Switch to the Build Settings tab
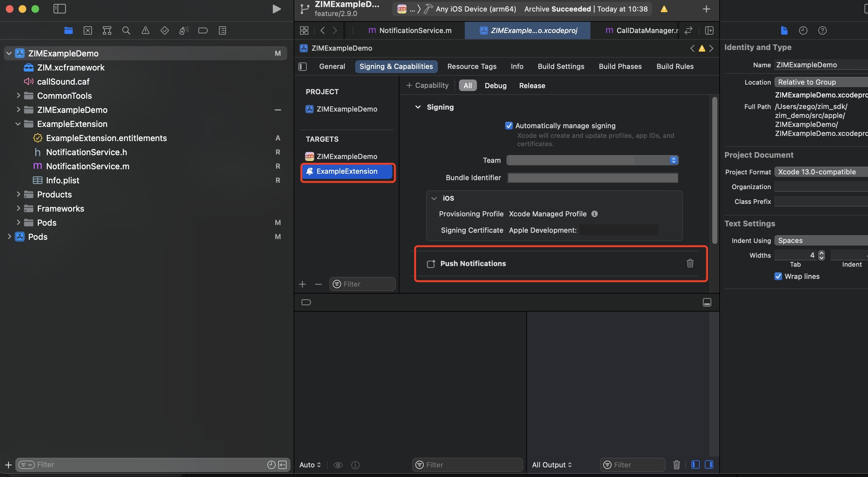The width and height of the screenshot is (868, 477). click(561, 66)
